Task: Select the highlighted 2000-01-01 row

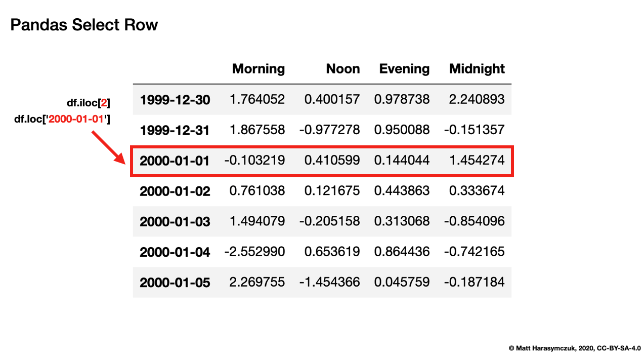Action: (x=322, y=161)
